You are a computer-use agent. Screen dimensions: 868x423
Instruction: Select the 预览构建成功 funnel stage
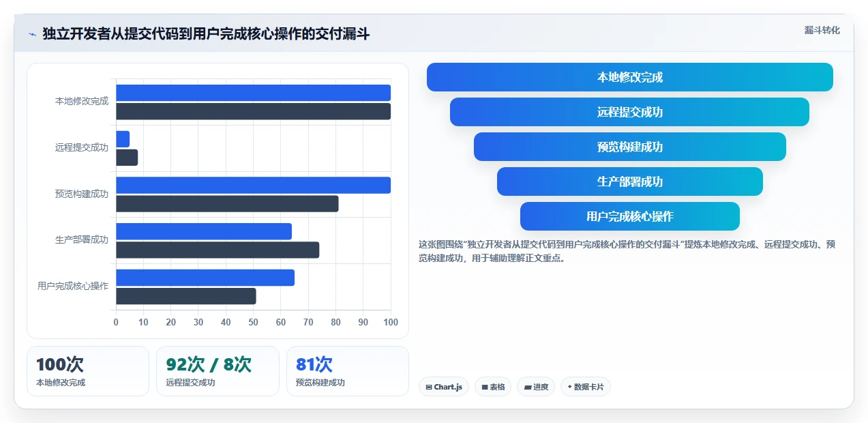tap(630, 147)
